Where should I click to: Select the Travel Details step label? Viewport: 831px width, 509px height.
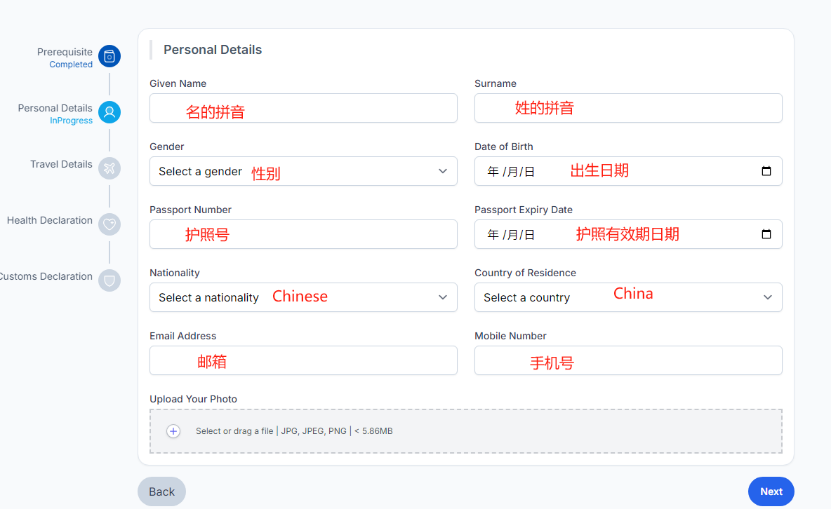tap(61, 164)
